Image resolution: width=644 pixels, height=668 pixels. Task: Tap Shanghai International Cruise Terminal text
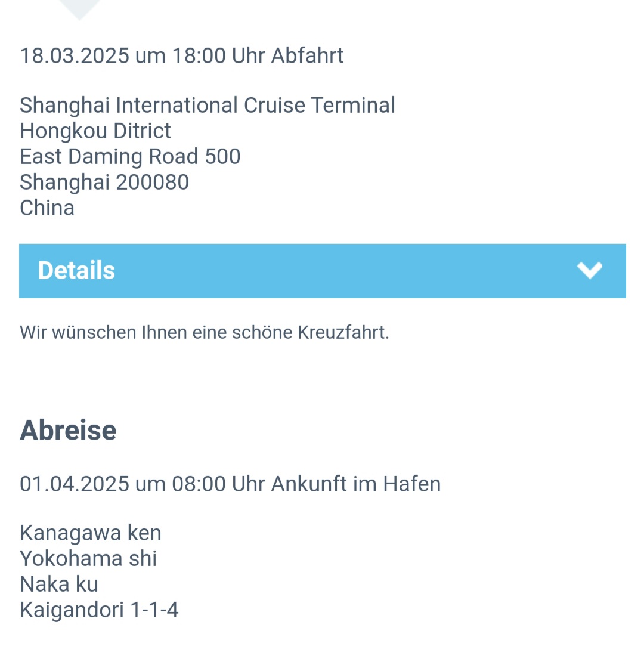[x=207, y=106]
